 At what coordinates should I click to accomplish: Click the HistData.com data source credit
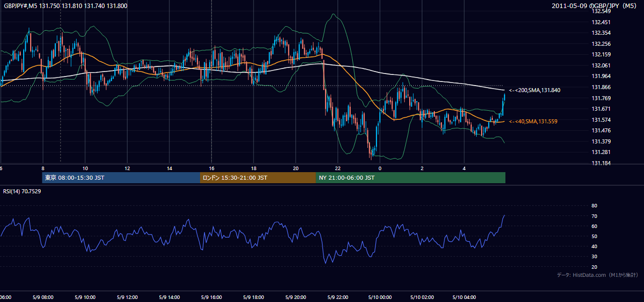click(598, 275)
